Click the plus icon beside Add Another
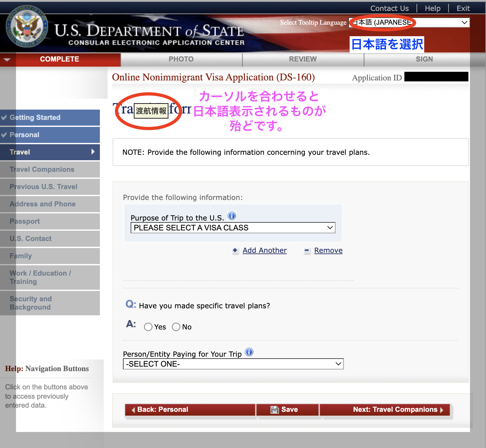Viewport: 486px width, 448px height. tap(235, 251)
